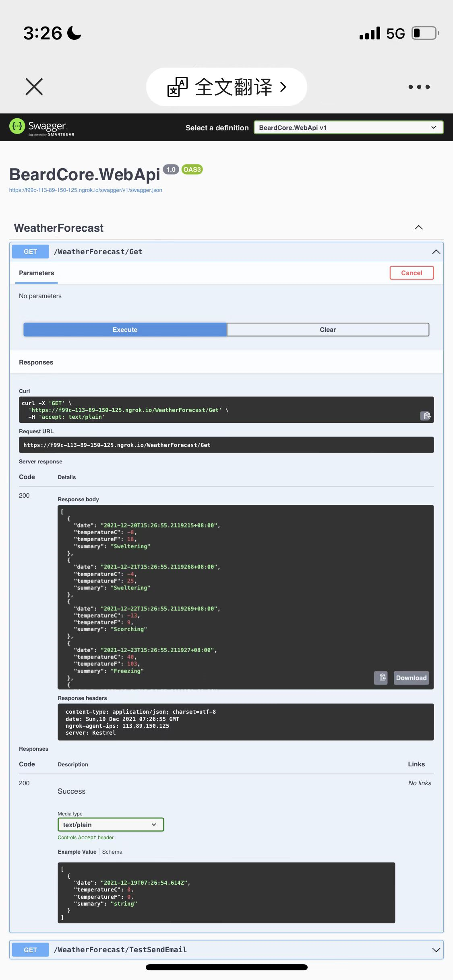Collapse the /WeatherForecast/Get operation
Image resolution: width=453 pixels, height=980 pixels.
click(436, 252)
